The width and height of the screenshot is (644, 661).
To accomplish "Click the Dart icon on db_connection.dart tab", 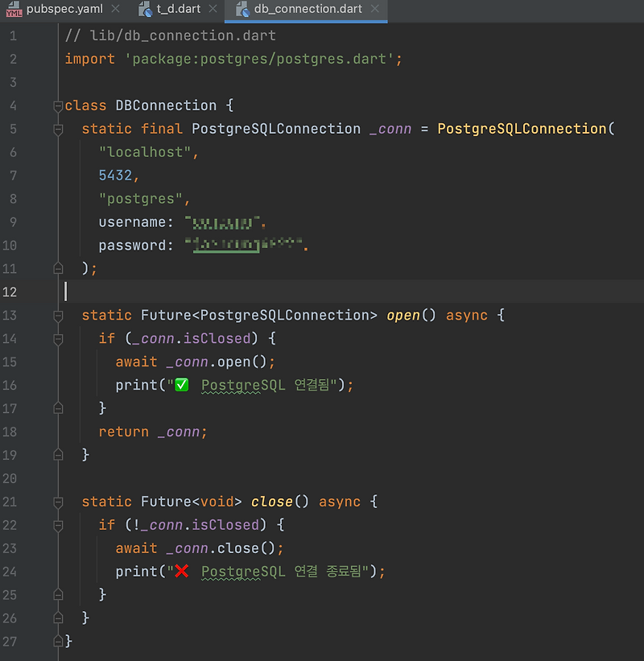I will [x=242, y=10].
